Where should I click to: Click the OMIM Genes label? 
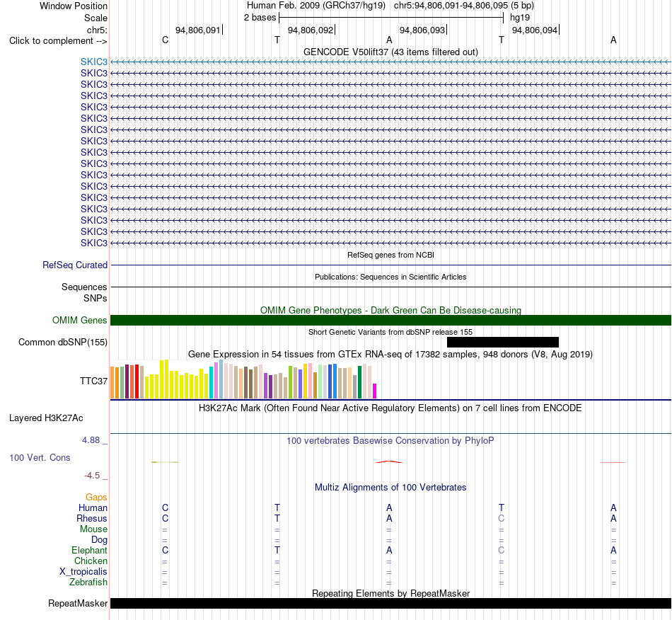pyautogui.click(x=80, y=321)
